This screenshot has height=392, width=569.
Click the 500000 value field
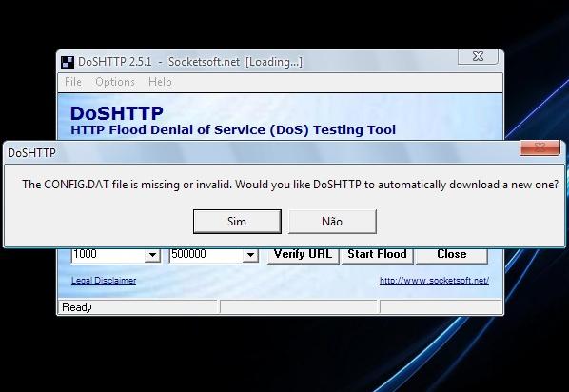point(206,255)
